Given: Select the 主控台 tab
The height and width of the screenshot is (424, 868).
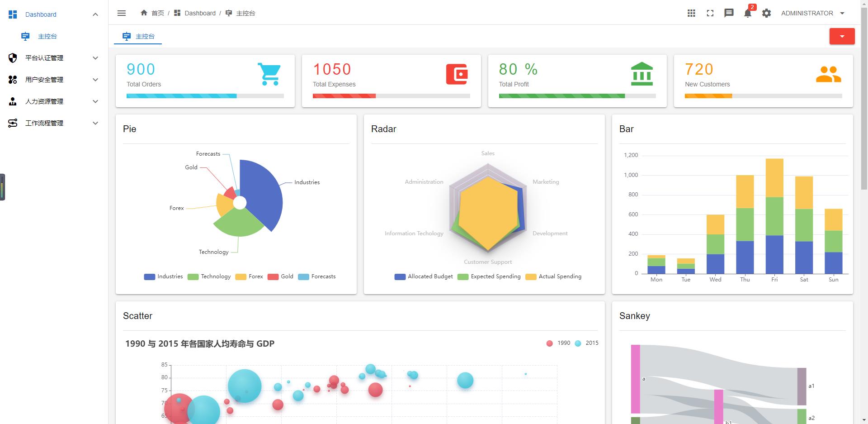Looking at the screenshot, I should coord(138,36).
